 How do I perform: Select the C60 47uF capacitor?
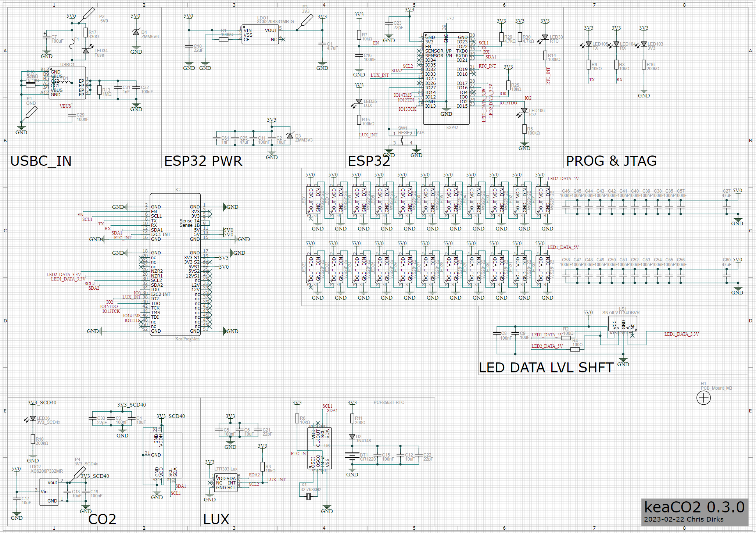[x=727, y=276]
